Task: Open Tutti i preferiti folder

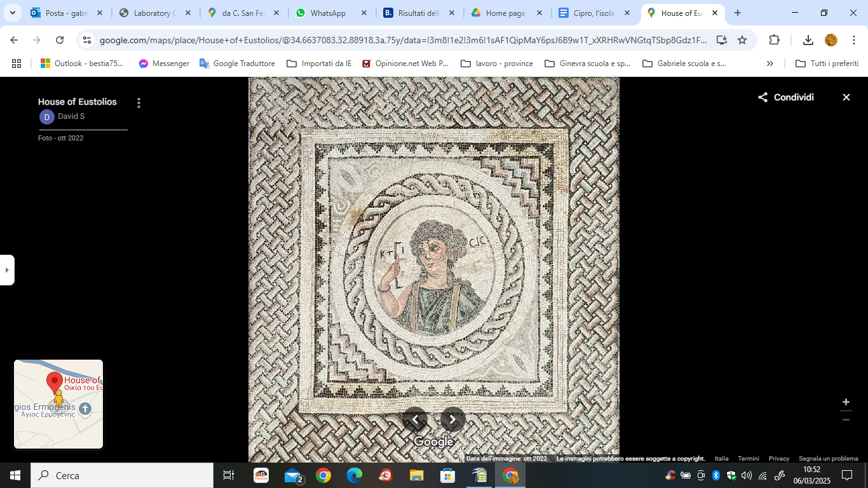Action: point(827,64)
